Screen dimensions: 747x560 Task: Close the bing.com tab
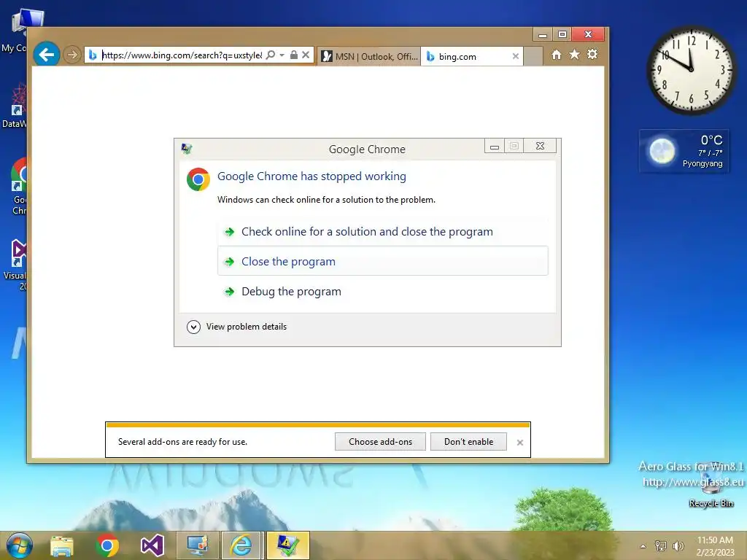[516, 56]
